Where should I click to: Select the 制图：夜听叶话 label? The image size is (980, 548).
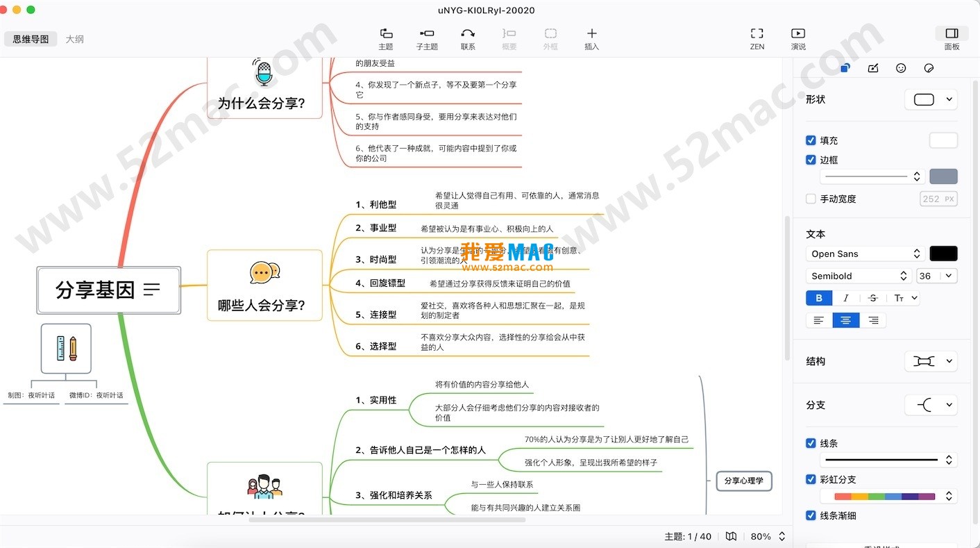click(31, 395)
